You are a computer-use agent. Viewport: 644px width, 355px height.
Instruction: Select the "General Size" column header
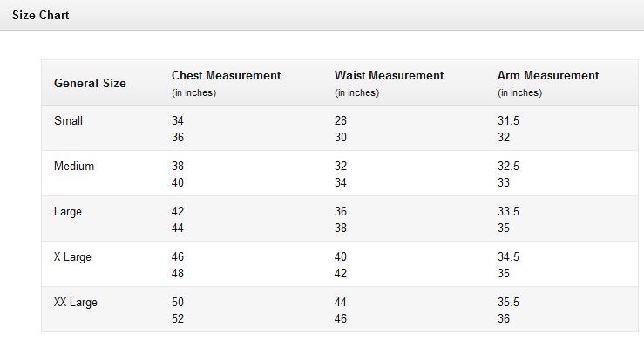click(x=90, y=84)
